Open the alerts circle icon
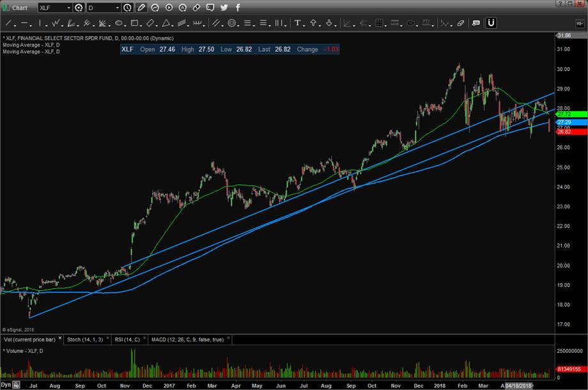 183,8
